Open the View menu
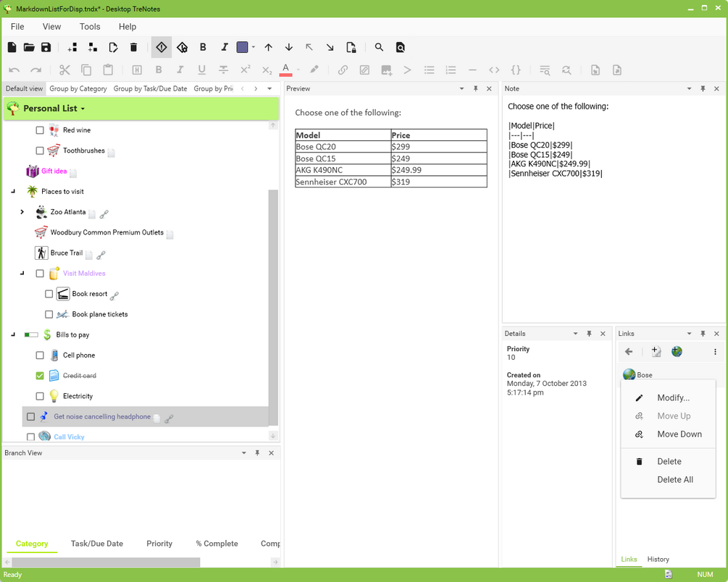The height and width of the screenshot is (582, 728). pos(51,27)
